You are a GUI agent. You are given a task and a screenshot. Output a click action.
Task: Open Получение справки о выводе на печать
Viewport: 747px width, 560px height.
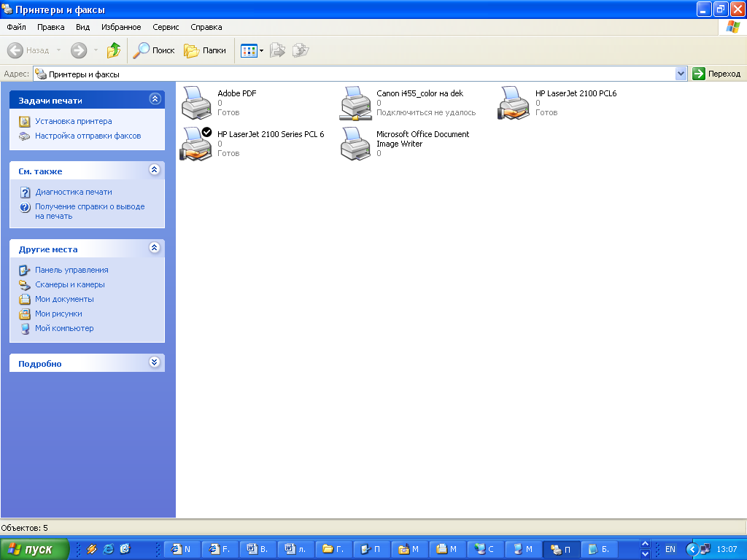[x=90, y=211]
